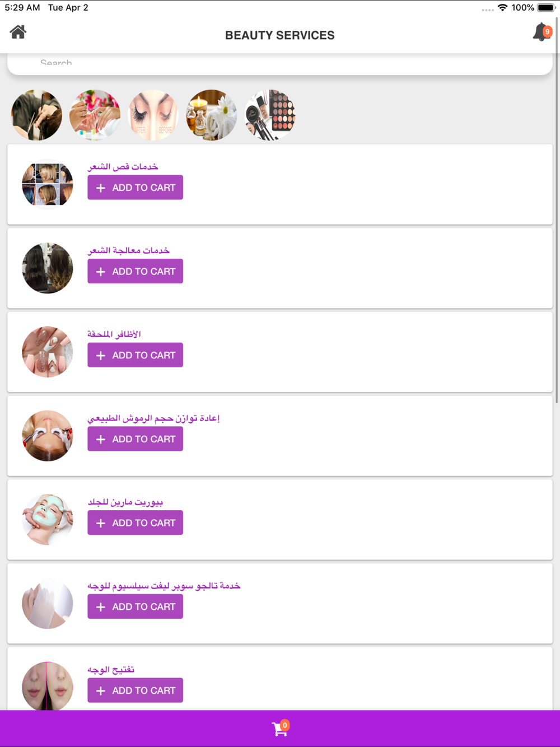560x747 pixels.
Task: Open the shopping cart icon at bottom
Action: (x=280, y=728)
